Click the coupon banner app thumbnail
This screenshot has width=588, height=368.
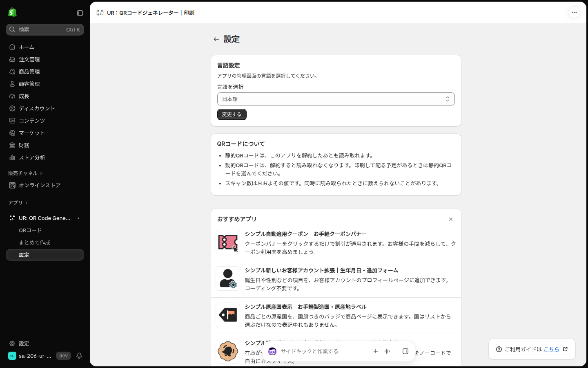(x=228, y=242)
